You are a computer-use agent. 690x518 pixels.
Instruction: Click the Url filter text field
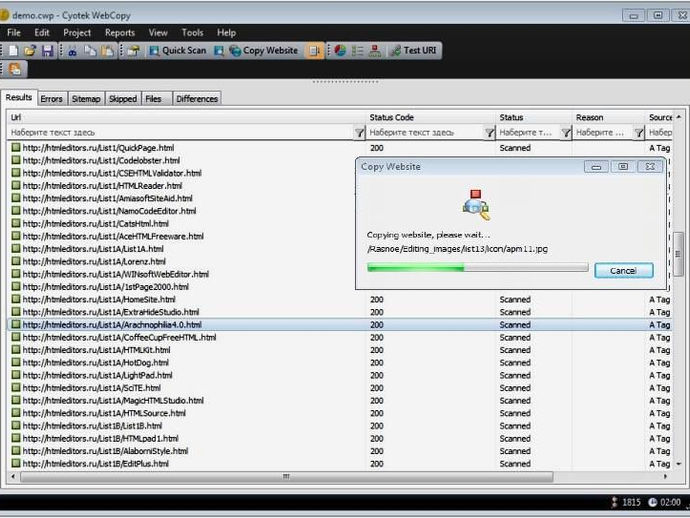tap(181, 132)
